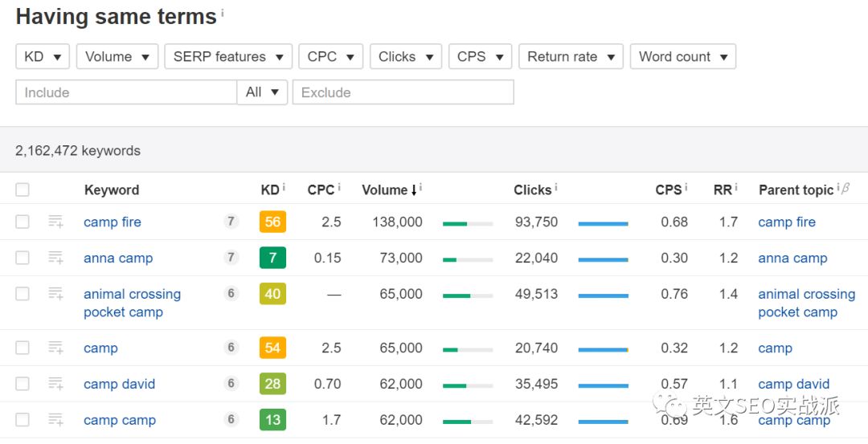Add 'camp fire' keyword to list icon

coord(55,222)
